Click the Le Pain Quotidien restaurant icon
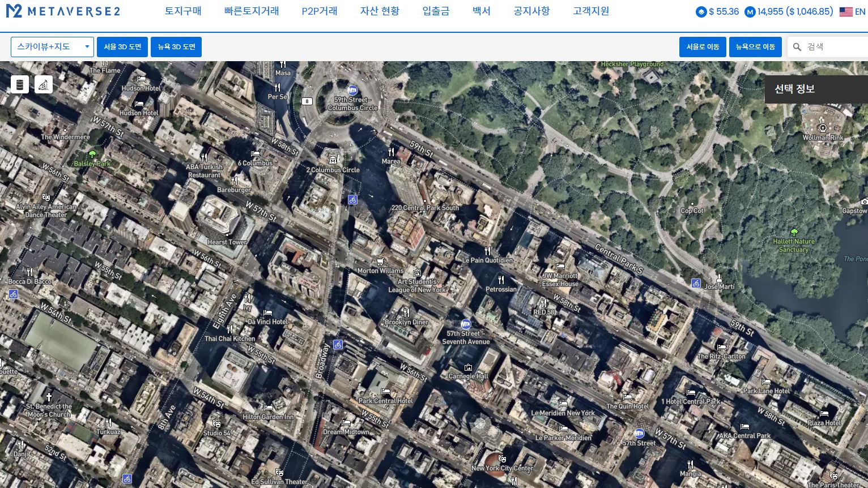 487,251
